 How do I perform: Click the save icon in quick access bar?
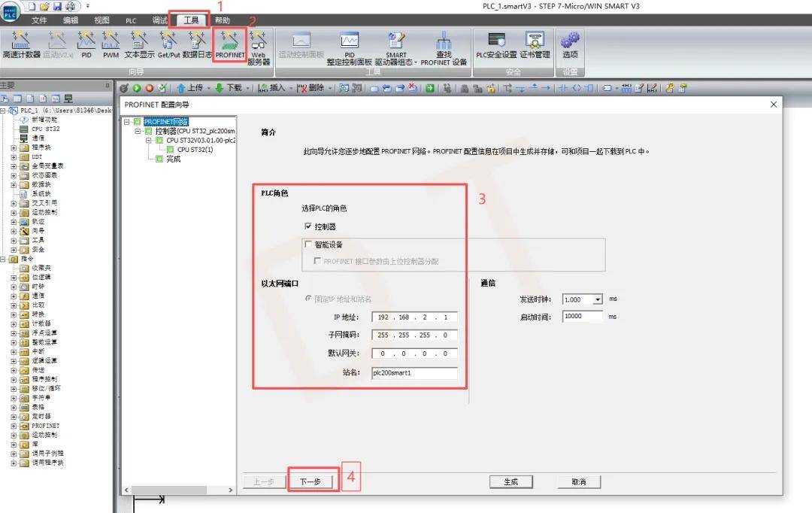(57, 6)
